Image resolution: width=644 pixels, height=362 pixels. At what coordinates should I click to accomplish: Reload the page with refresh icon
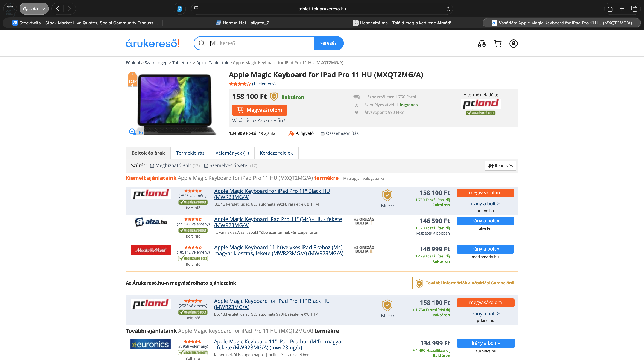[448, 9]
